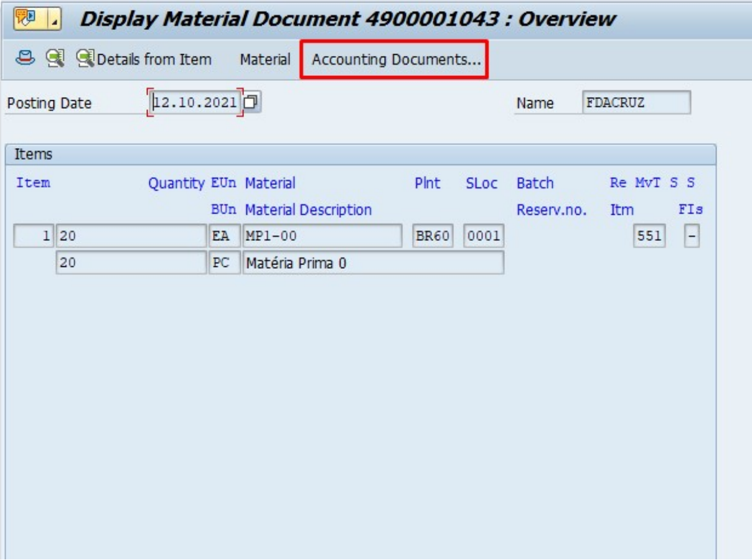The image size is (752, 560).
Task: Select storage location 0001 field
Action: pyautogui.click(x=483, y=236)
